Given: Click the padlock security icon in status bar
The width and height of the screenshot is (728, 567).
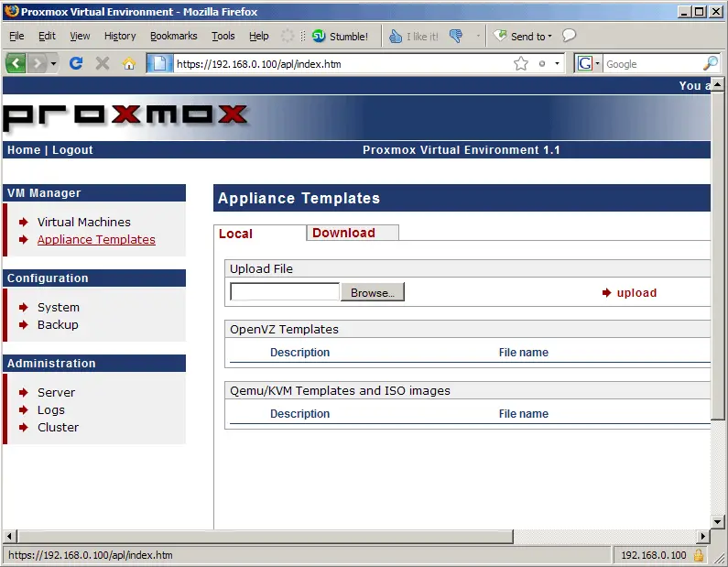Looking at the screenshot, I should tap(698, 555).
